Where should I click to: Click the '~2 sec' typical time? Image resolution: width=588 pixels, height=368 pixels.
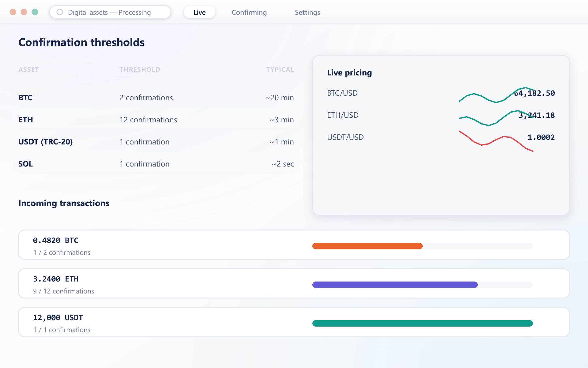[x=283, y=164]
